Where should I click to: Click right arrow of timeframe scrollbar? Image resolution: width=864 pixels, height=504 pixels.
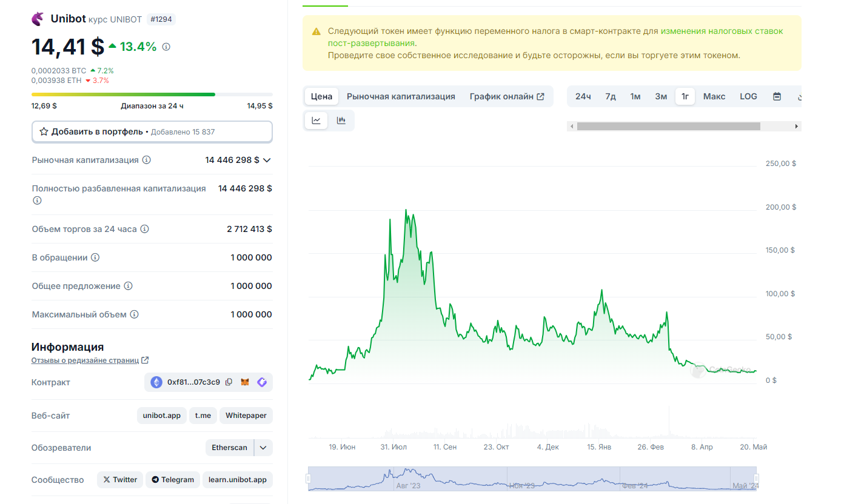[797, 127]
